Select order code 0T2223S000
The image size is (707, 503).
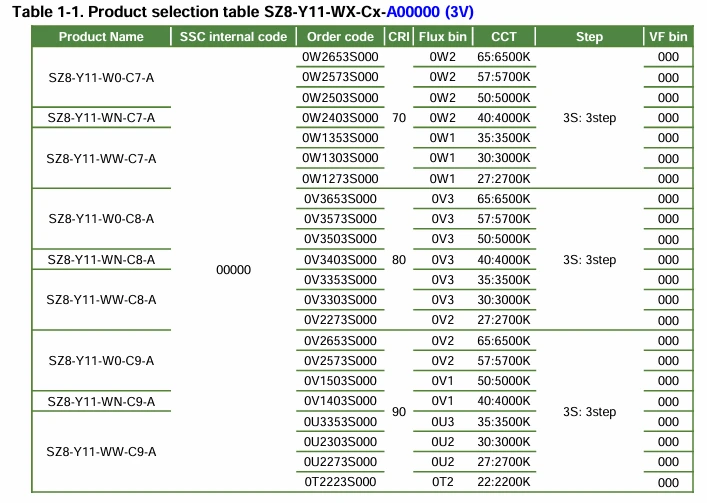340,481
